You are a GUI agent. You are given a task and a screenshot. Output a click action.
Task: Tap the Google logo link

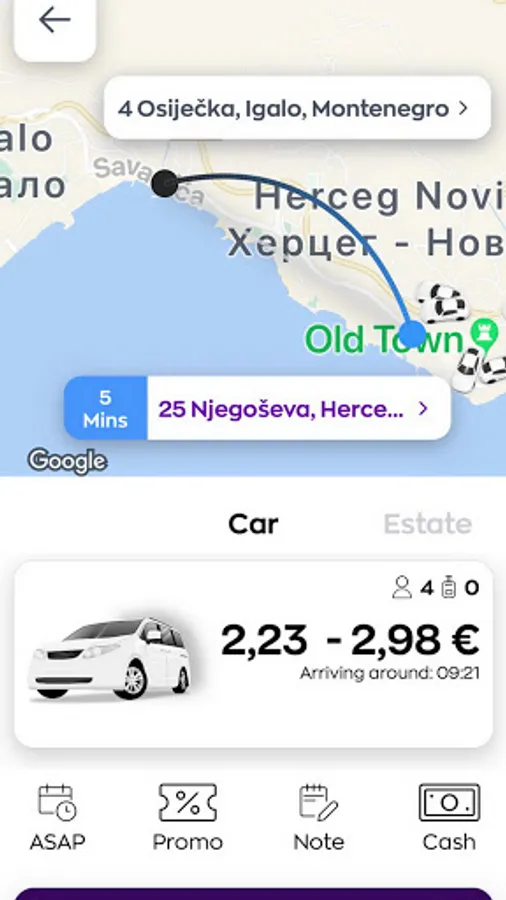[x=67, y=461]
